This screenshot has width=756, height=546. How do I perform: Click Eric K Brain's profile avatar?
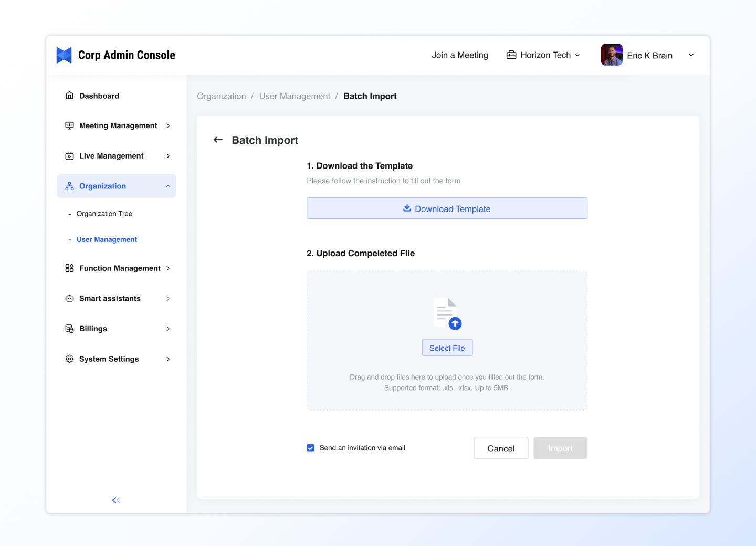pos(612,55)
